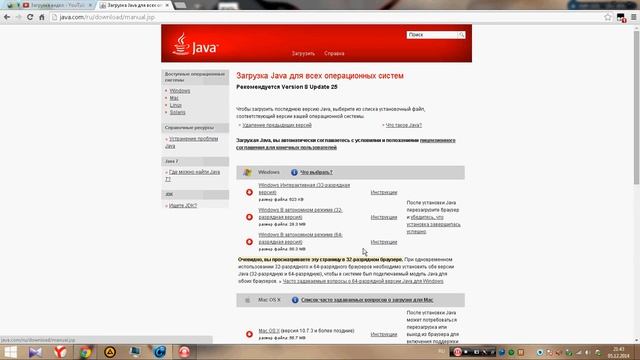Open a new browser tab
The image size is (640, 360).
(180, 5)
